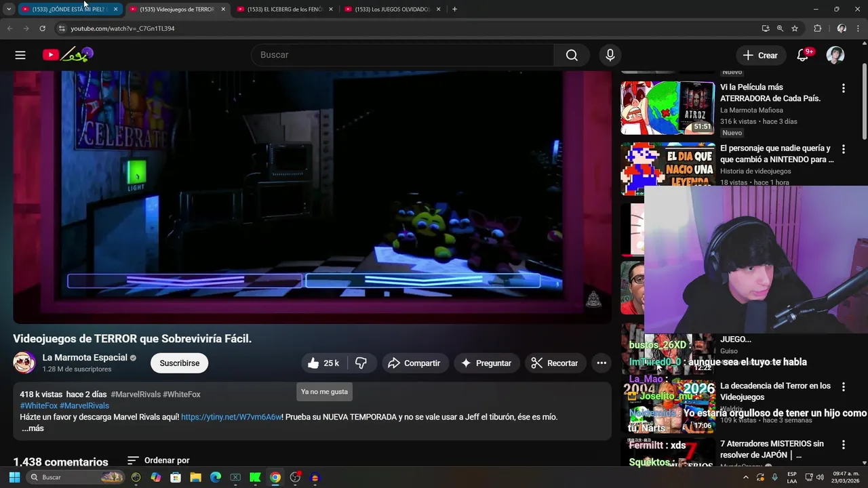Open the zoom indicator in address bar
Viewport: 868px width, 488px height.
coord(780,28)
